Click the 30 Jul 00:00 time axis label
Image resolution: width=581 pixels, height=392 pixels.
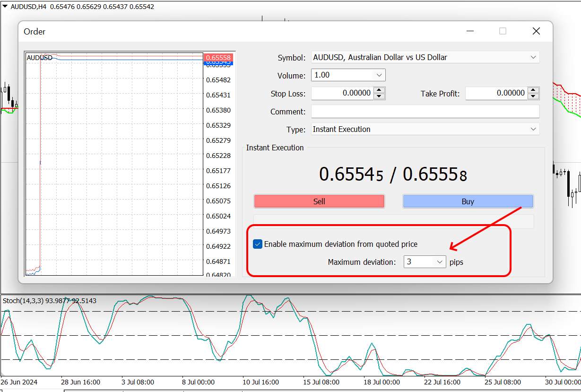coord(562,382)
